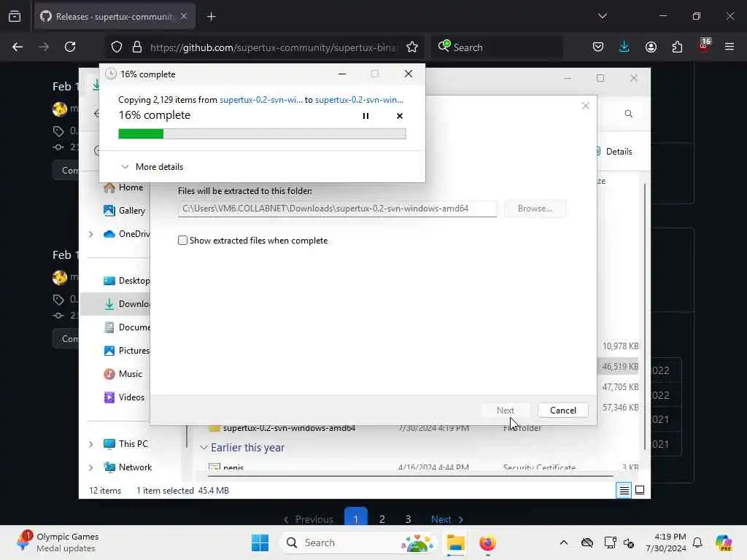Open notifications bell in taskbar
The height and width of the screenshot is (560, 747).
697,542
